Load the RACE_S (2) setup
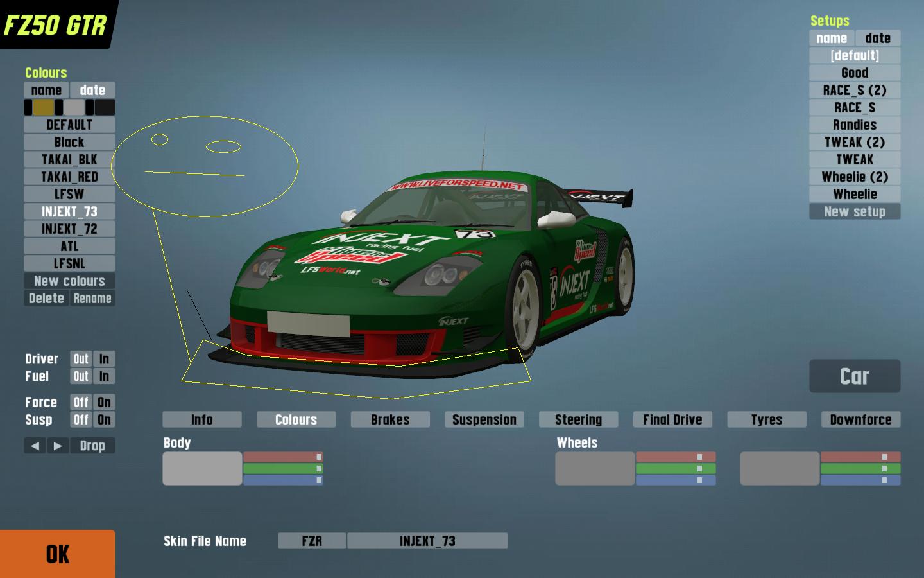The image size is (924, 578). point(855,90)
